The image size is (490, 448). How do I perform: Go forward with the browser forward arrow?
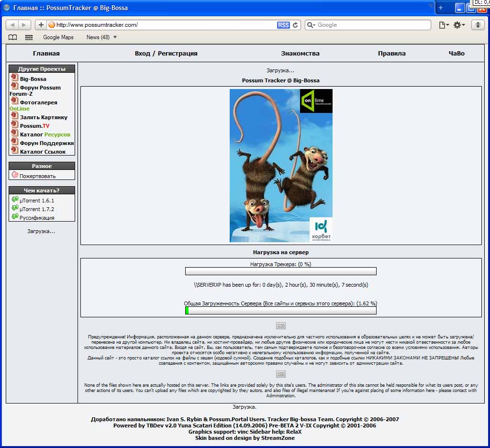pos(24,25)
